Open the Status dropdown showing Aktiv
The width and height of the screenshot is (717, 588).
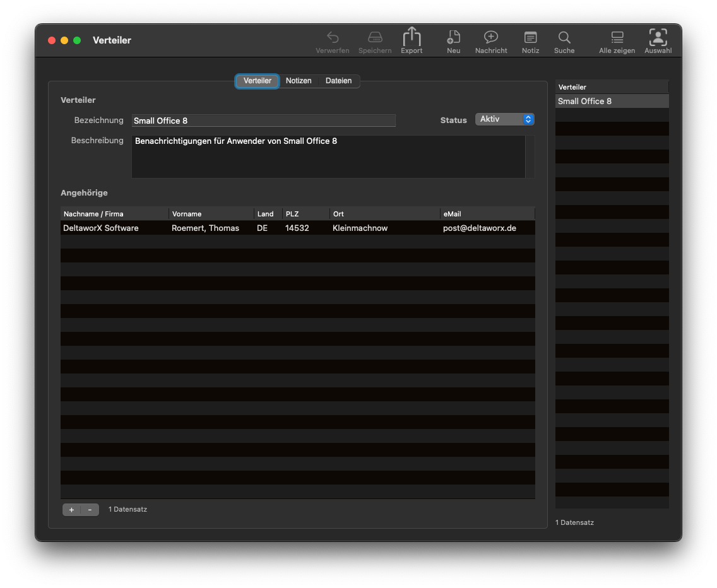(505, 119)
